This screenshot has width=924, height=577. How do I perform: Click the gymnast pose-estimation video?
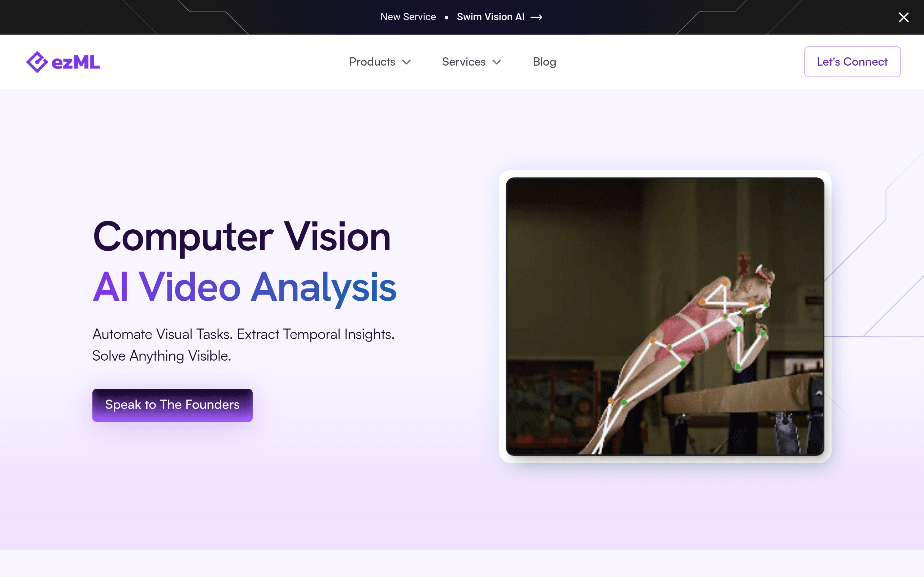pos(665,316)
